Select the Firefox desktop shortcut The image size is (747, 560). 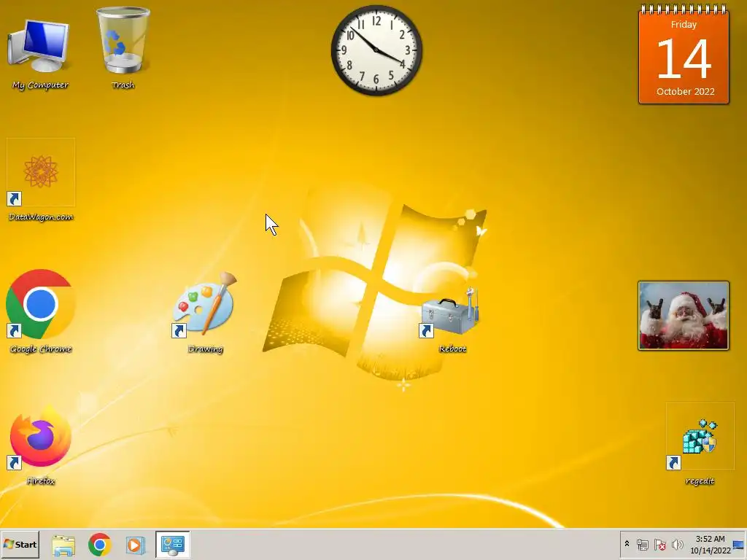[x=41, y=444]
